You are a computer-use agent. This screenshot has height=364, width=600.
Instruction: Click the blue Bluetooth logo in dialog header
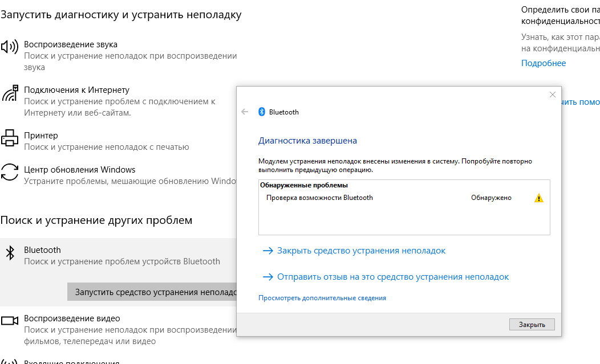point(262,112)
